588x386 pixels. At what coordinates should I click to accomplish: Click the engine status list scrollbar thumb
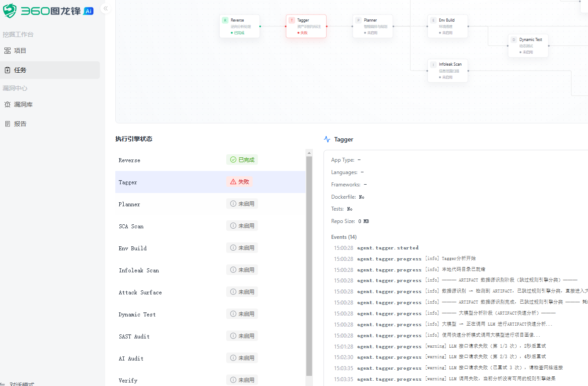tap(309, 266)
